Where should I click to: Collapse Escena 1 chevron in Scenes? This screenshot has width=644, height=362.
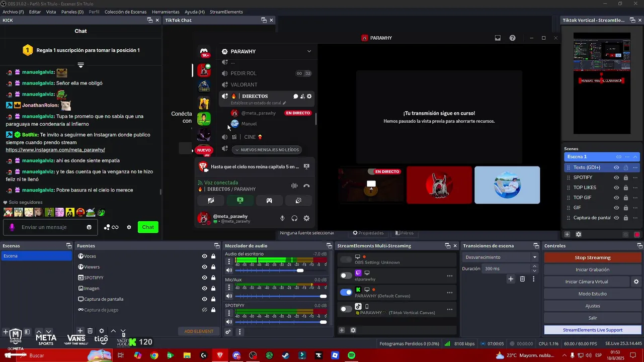tap(635, 157)
